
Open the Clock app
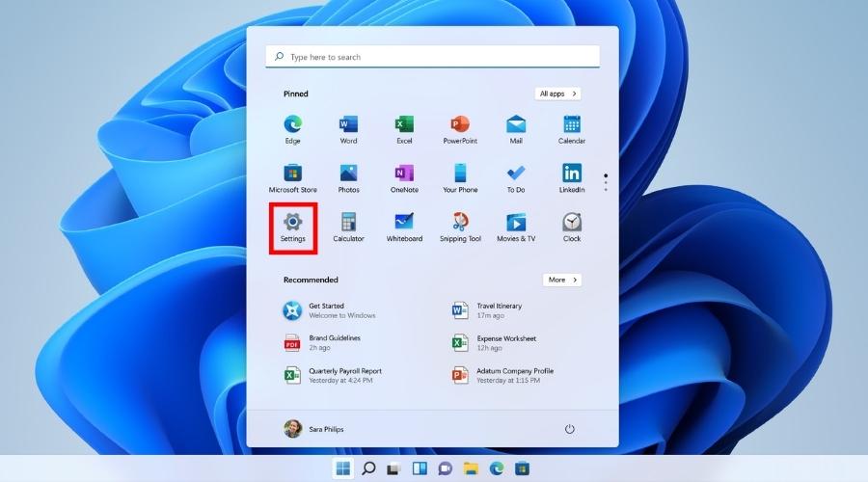pos(572,228)
